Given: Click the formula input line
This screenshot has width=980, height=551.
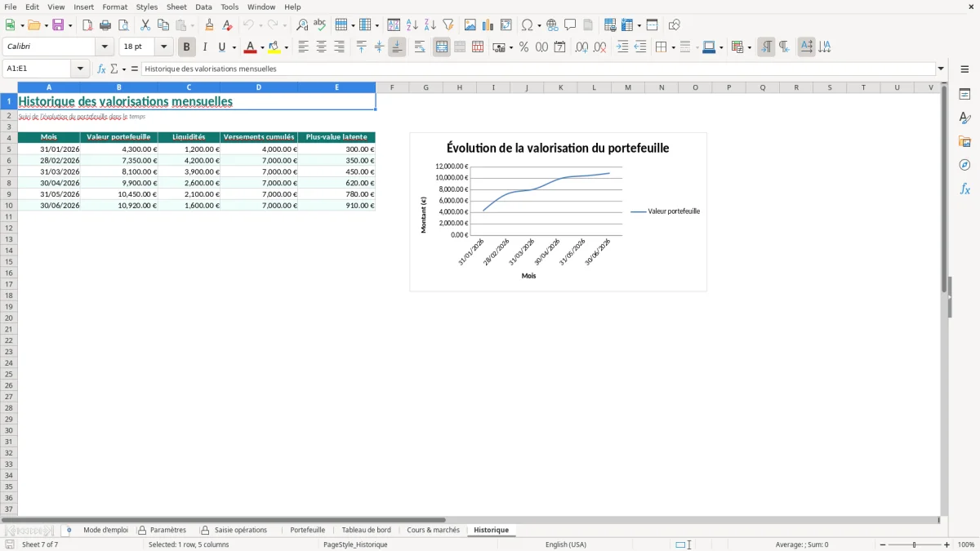Looking at the screenshot, I should (538, 69).
